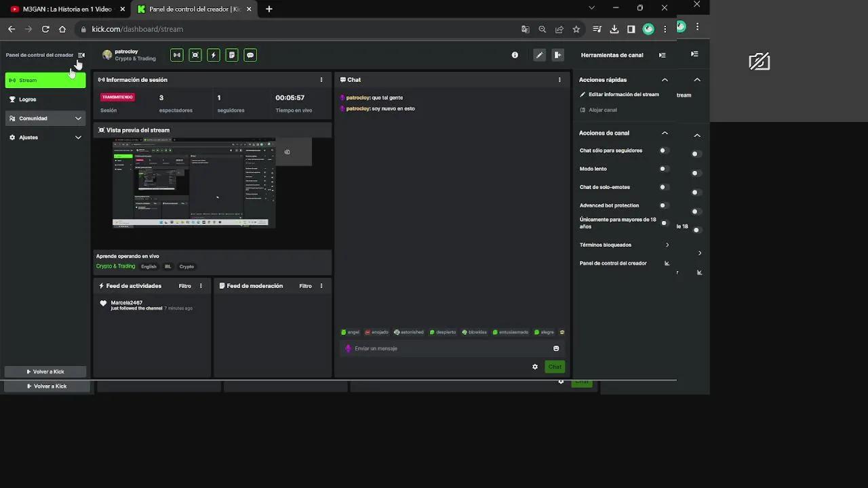This screenshot has width=868, height=488.
Task: Click the stream preview icon in top toolbar
Action: click(x=195, y=55)
